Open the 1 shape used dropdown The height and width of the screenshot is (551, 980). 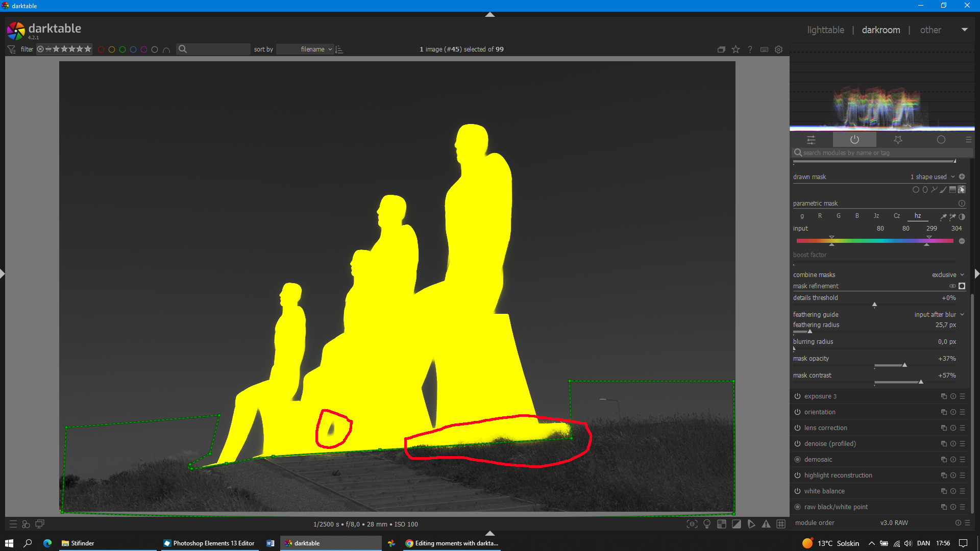click(x=932, y=177)
